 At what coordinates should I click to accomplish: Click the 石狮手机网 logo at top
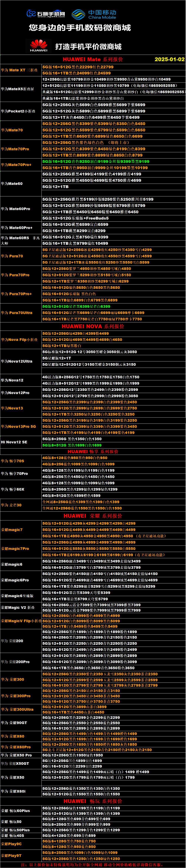[x=46, y=14]
